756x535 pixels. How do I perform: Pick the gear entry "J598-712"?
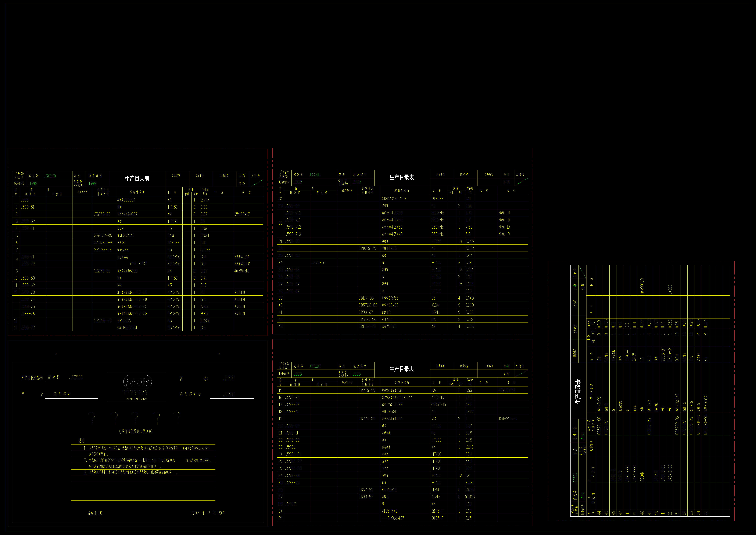click(x=293, y=227)
